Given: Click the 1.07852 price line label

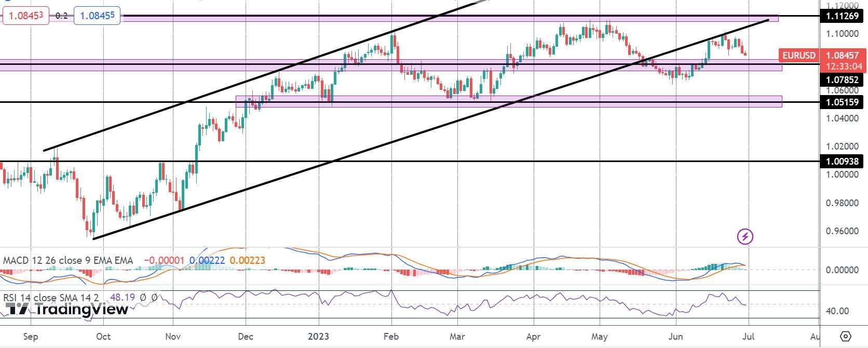Looking at the screenshot, I should coord(842,79).
